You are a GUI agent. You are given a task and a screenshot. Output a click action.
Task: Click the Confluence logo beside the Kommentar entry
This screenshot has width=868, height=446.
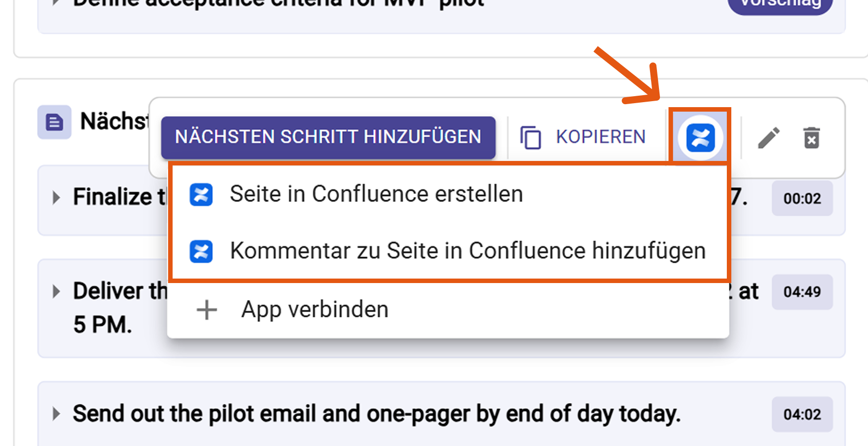point(201,251)
